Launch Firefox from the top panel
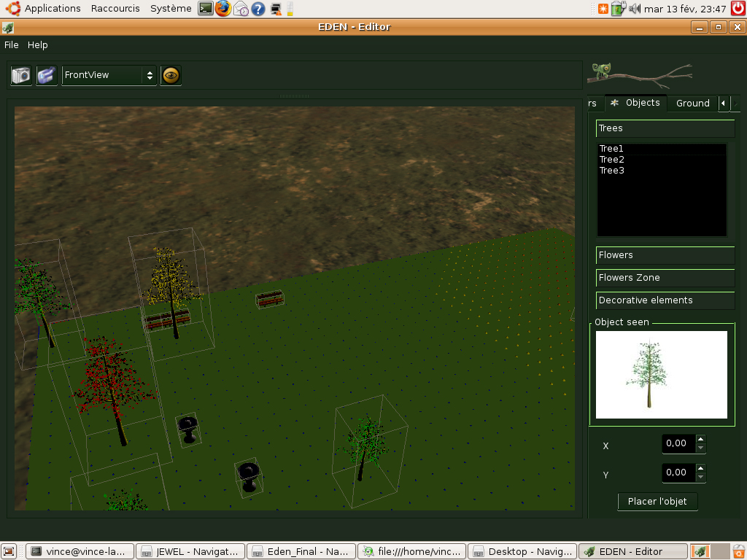 (222, 9)
